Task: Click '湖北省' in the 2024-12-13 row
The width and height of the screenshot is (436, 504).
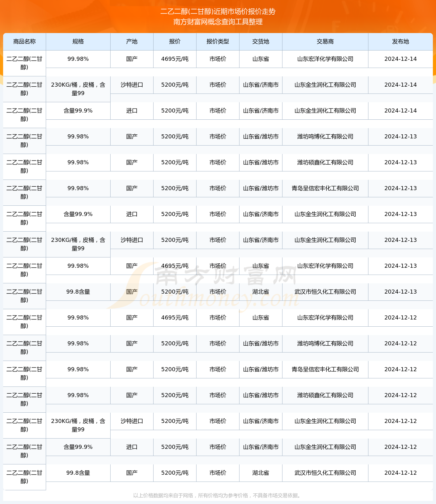Action: coord(261,292)
